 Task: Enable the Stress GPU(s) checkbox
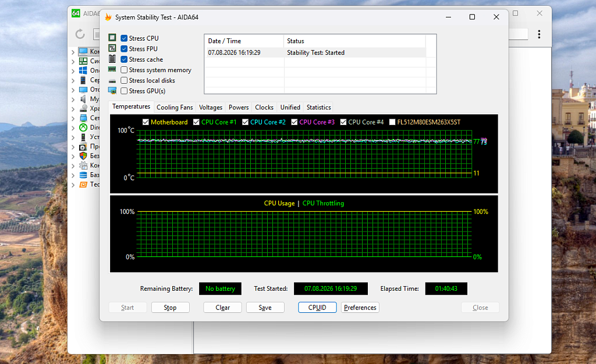click(x=124, y=91)
